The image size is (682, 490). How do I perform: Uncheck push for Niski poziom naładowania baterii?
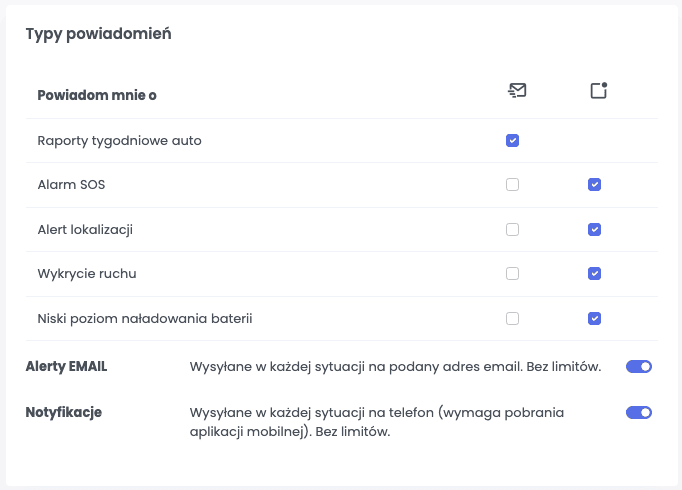(594, 318)
